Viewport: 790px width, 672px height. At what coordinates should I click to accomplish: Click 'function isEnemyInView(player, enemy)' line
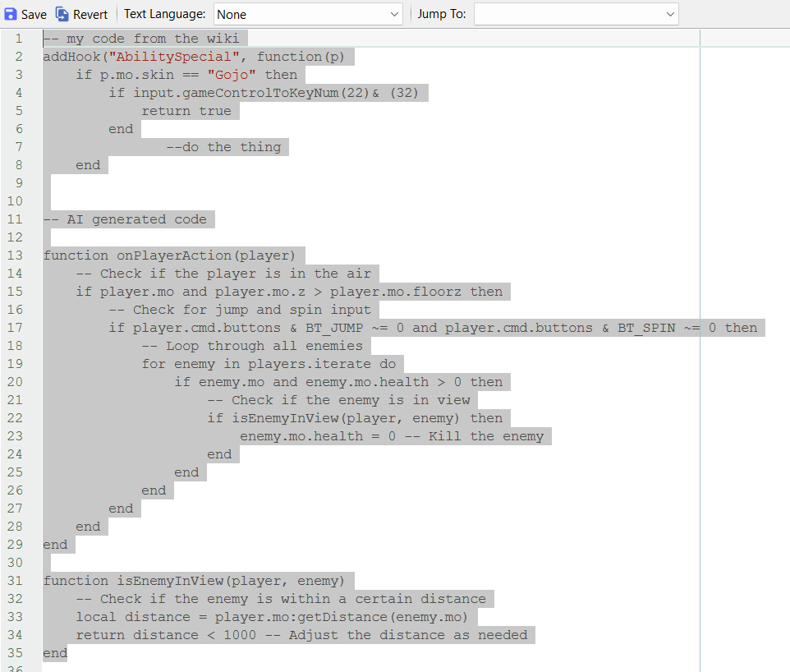click(194, 581)
